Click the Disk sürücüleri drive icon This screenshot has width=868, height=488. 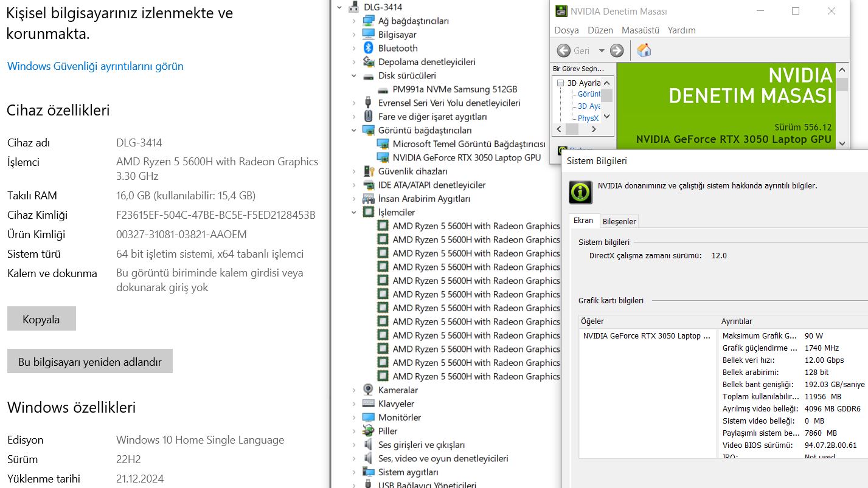point(368,76)
